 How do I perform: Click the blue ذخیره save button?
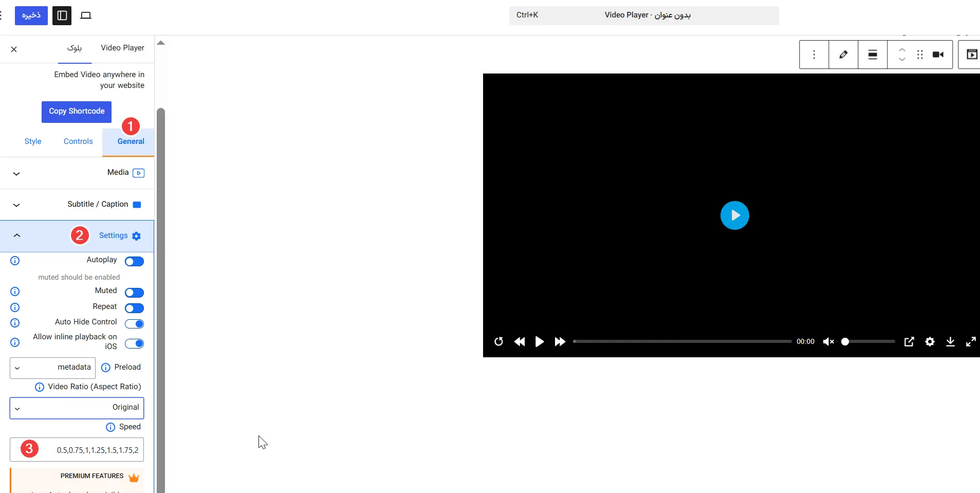click(x=31, y=15)
